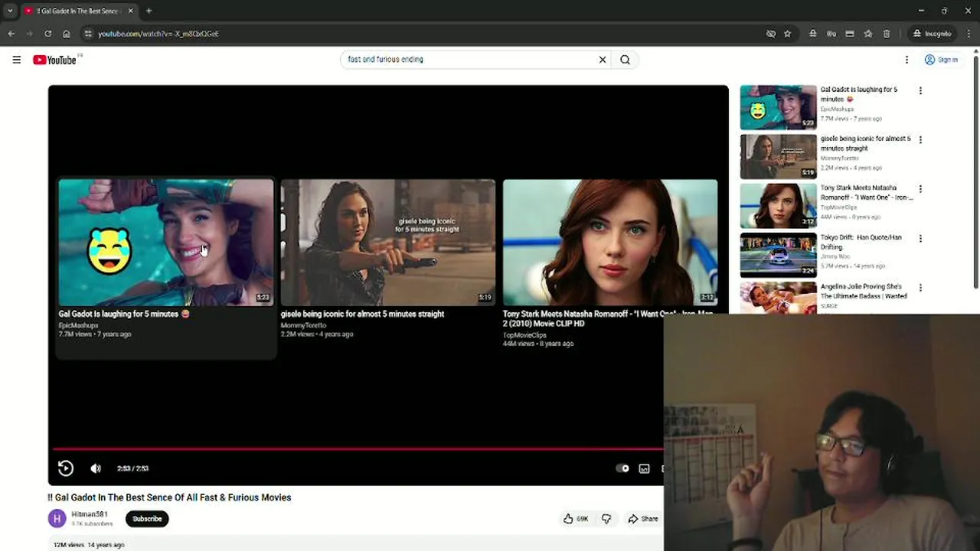Subscribe to the Hitman581 channel
Viewport: 980px width, 551px height.
pyautogui.click(x=147, y=519)
